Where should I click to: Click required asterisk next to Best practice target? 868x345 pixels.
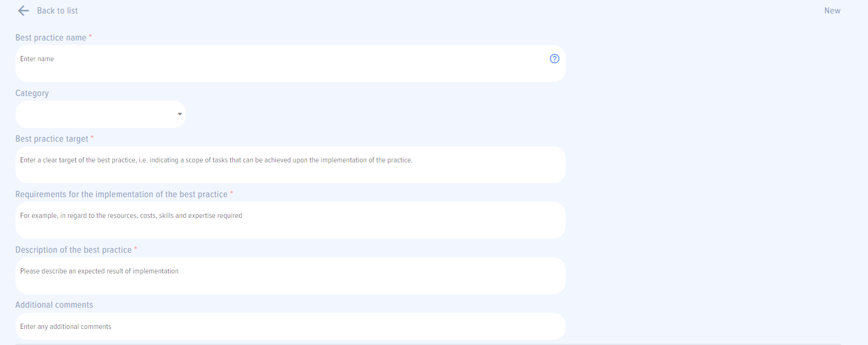(x=92, y=137)
